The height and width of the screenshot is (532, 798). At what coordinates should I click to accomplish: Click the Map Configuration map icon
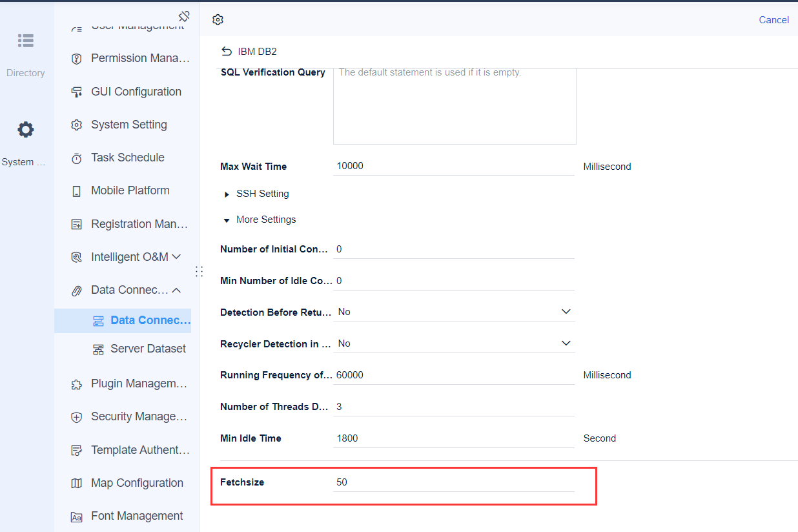77,484
